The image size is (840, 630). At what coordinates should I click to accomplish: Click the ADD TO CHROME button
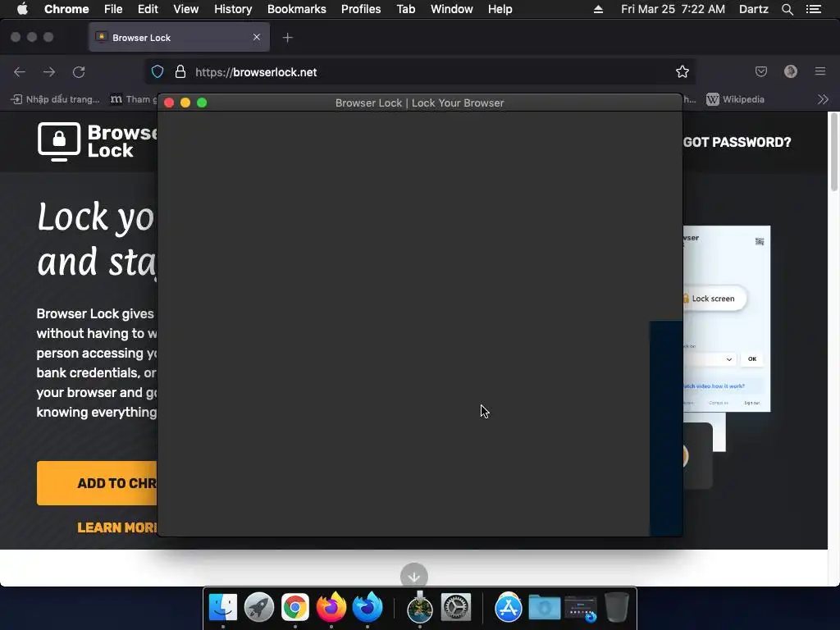(x=97, y=483)
